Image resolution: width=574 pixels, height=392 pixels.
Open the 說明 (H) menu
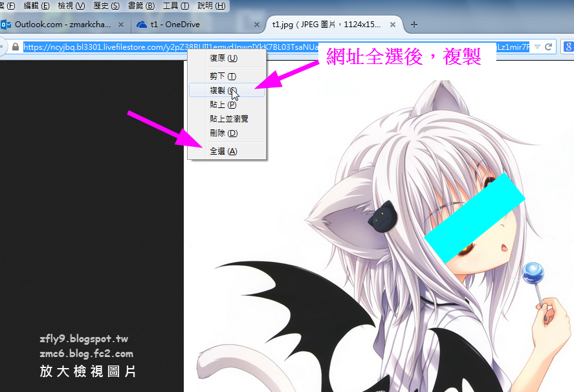click(211, 5)
